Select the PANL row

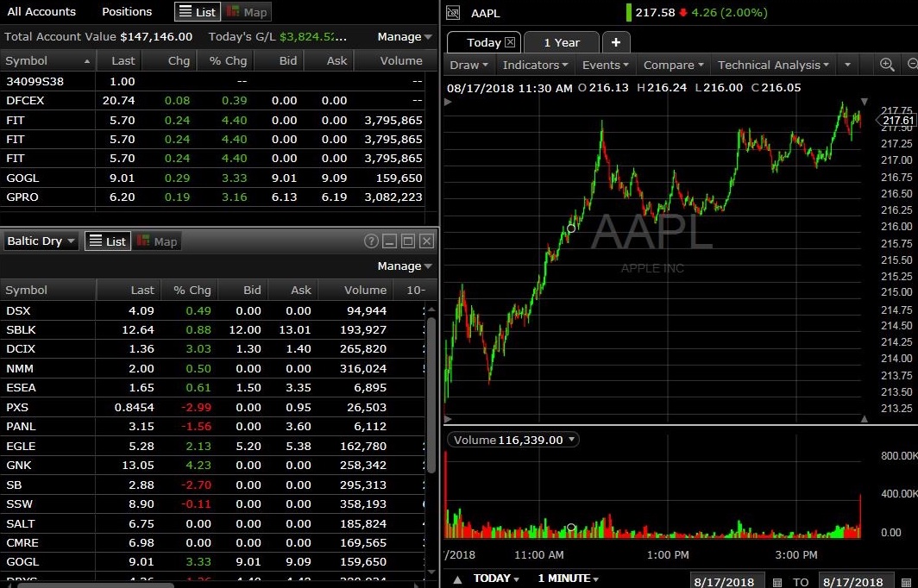(x=213, y=427)
